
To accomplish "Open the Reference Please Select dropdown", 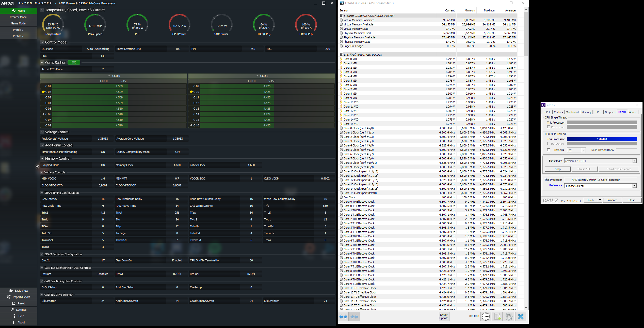I will (x=634, y=186).
